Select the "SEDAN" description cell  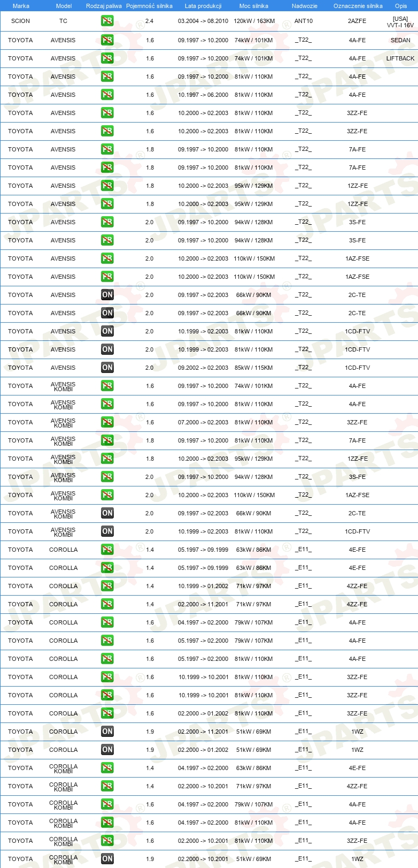click(x=400, y=40)
